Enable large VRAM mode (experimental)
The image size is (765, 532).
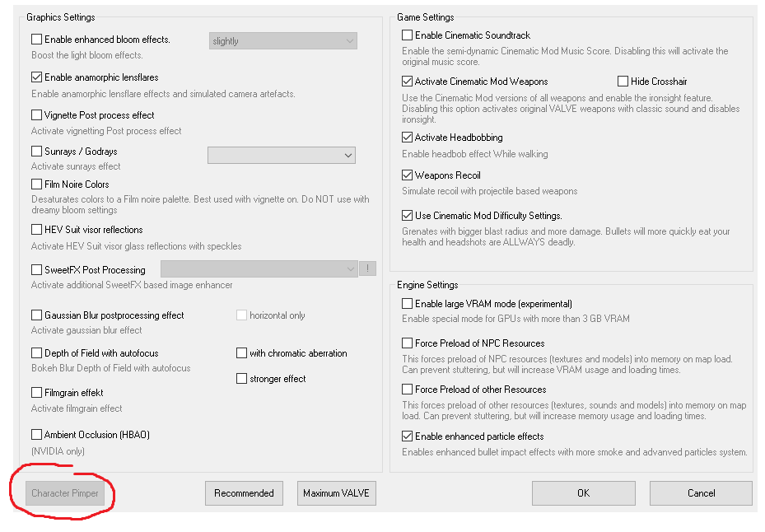point(408,305)
